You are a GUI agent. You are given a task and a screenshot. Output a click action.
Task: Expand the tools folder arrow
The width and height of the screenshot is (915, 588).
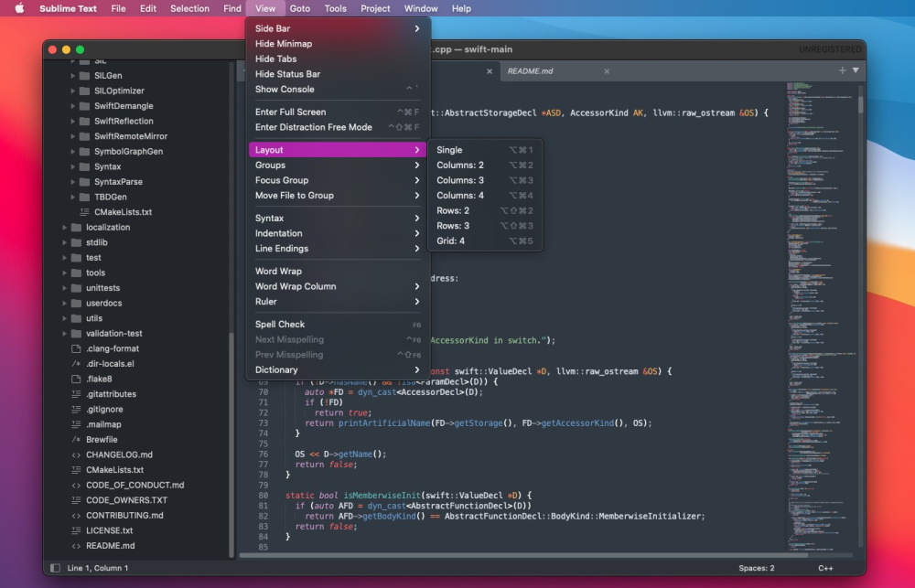click(64, 273)
